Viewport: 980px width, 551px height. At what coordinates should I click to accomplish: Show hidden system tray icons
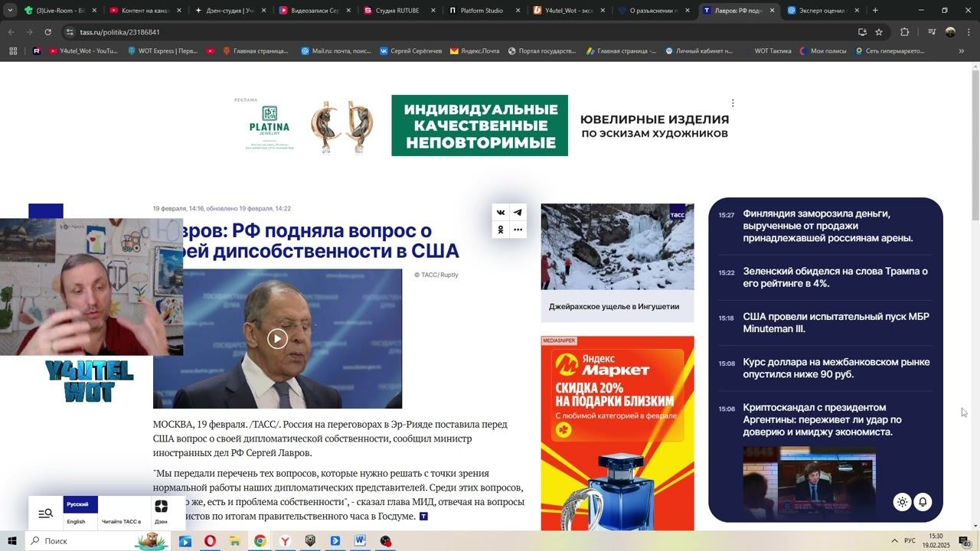pyautogui.click(x=894, y=541)
